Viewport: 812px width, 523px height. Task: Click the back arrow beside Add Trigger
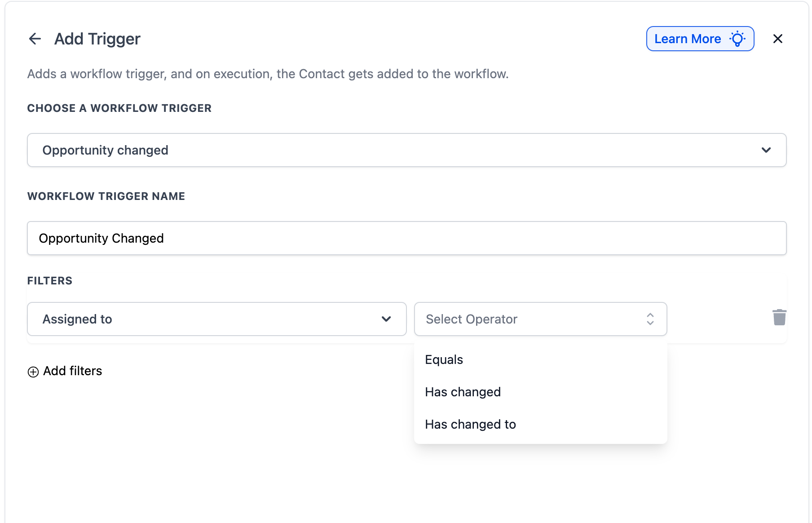35,39
